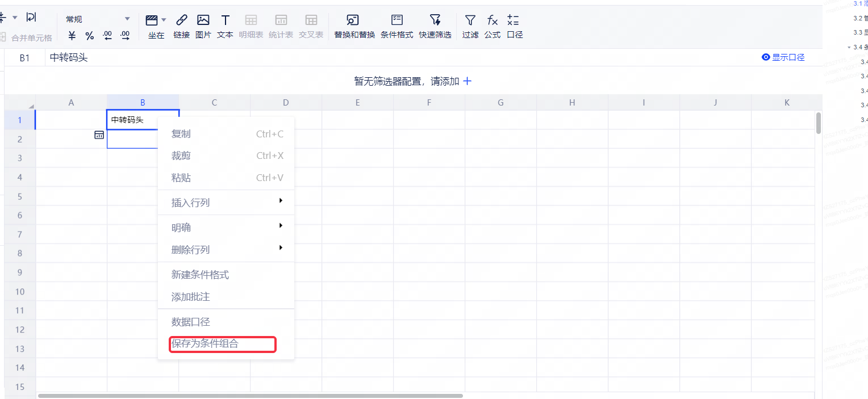Select the 文本 text tool
Screen dimensions: 868x399
point(225,21)
